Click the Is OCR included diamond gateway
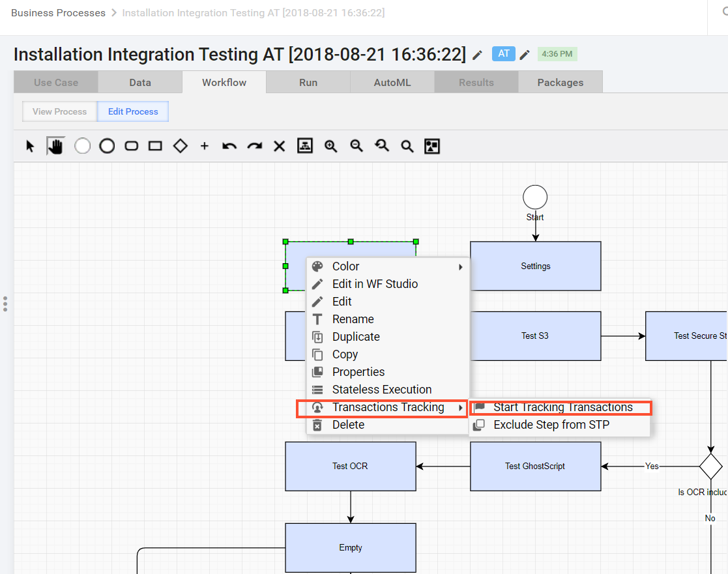This screenshot has height=574, width=728. point(711,466)
